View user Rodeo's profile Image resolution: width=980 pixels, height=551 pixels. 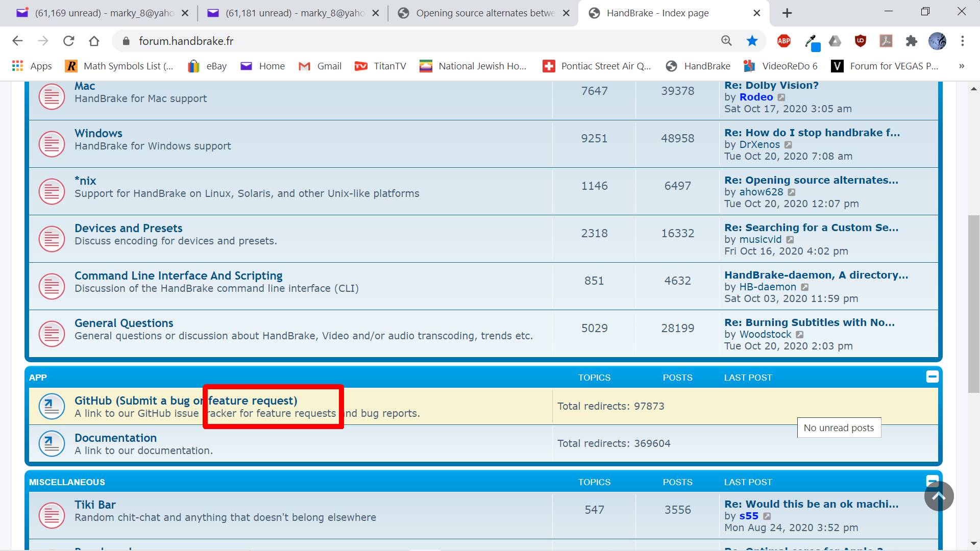coord(756,97)
